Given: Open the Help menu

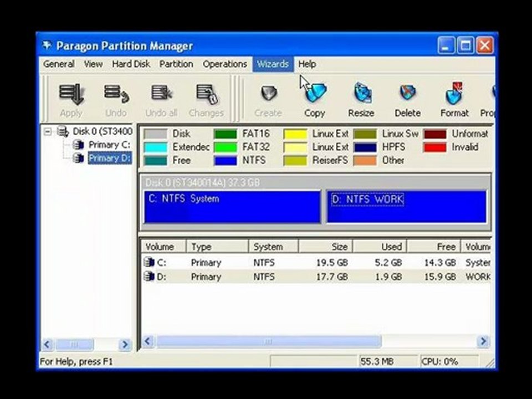Looking at the screenshot, I should pos(307,64).
